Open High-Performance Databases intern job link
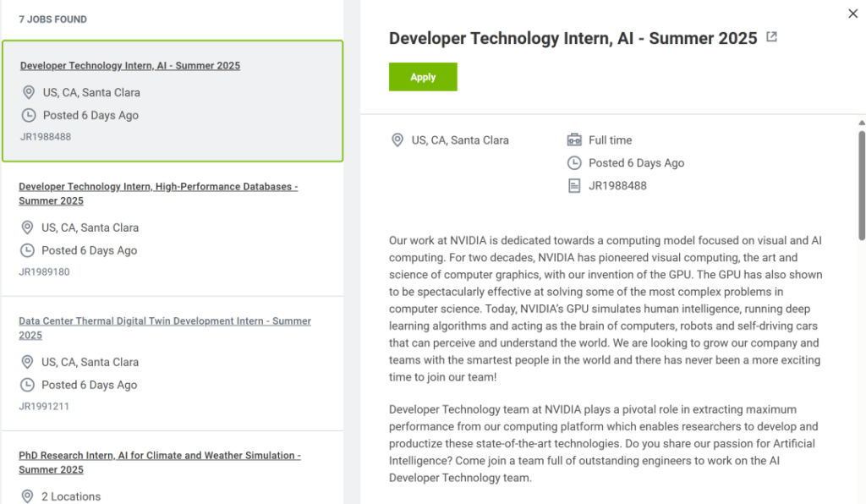866x504 pixels. pos(158,194)
